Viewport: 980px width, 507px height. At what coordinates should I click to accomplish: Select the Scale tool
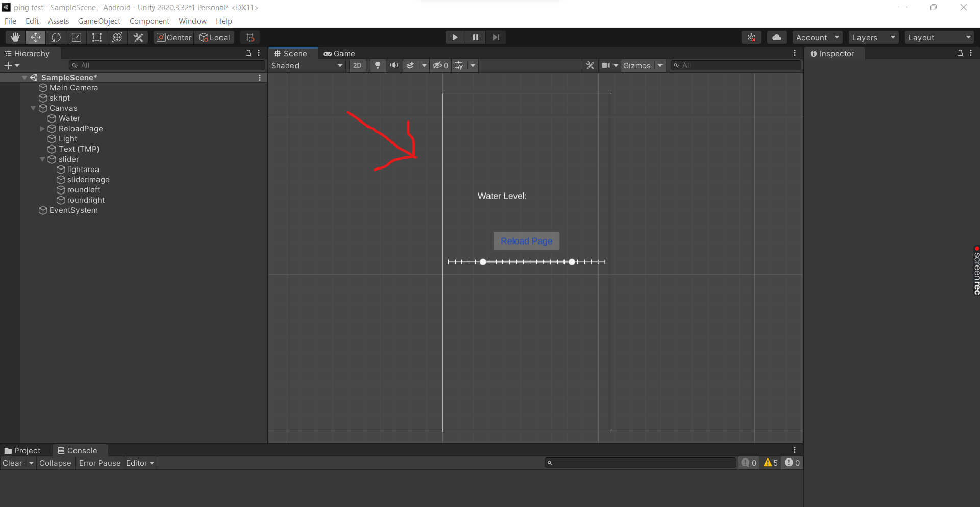(77, 37)
